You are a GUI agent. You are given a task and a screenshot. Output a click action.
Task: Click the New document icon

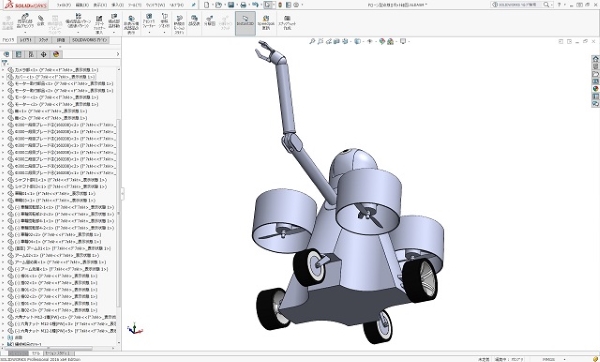pos(207,5)
